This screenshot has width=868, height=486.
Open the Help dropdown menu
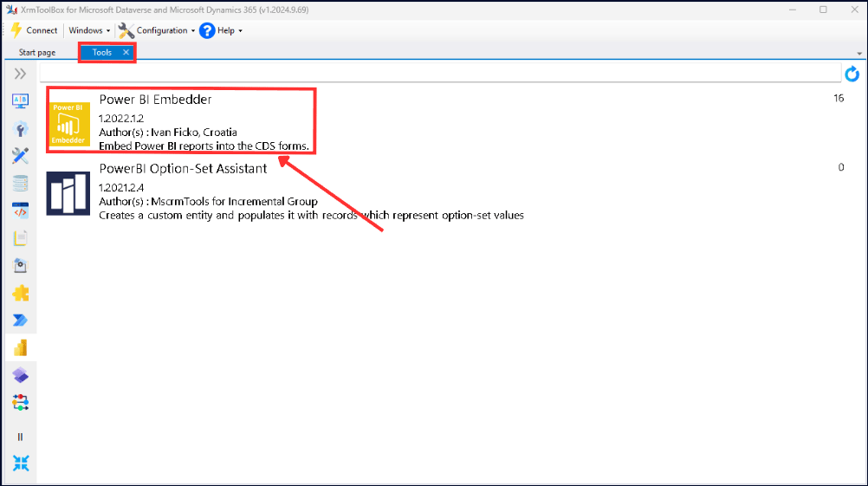[x=230, y=30]
